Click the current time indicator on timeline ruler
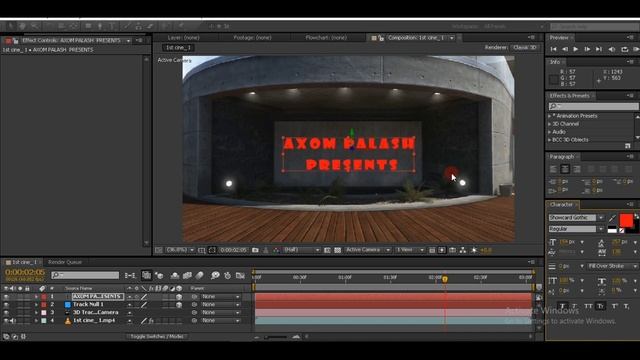 (445, 279)
